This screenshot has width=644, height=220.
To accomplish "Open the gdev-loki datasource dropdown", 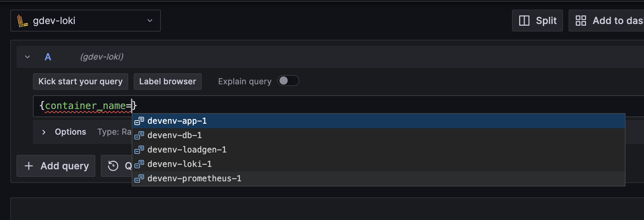I will 150,21.
